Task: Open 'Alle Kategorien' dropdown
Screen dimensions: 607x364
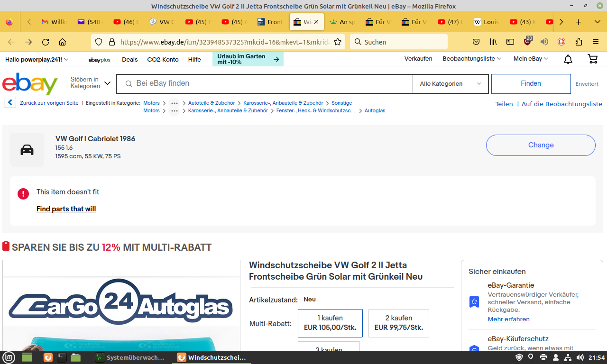Action: click(x=450, y=84)
